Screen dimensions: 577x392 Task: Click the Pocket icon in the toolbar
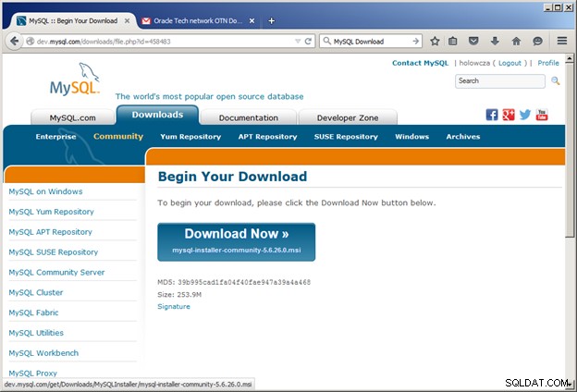[x=473, y=42]
